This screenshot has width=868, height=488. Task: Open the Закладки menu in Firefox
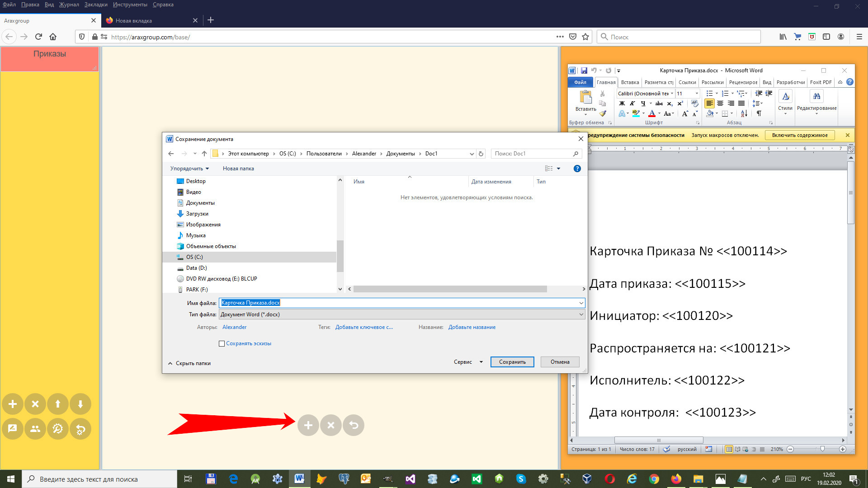point(96,5)
